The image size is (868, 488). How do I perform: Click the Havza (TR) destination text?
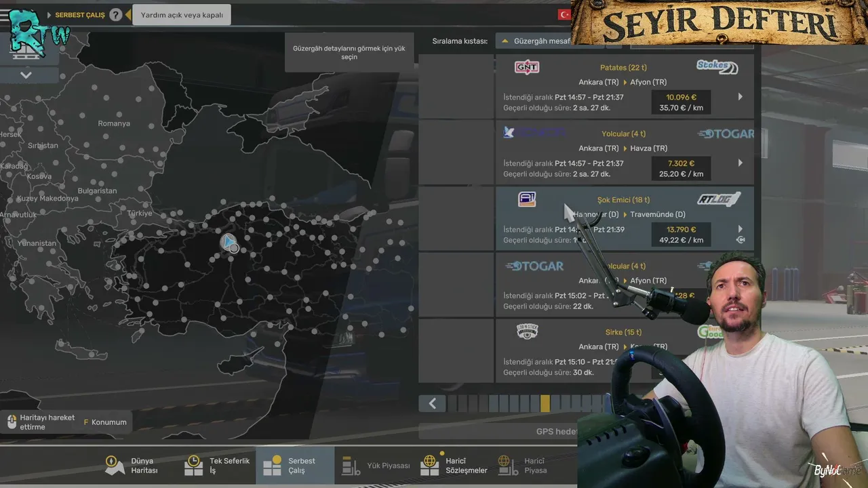[x=649, y=148]
